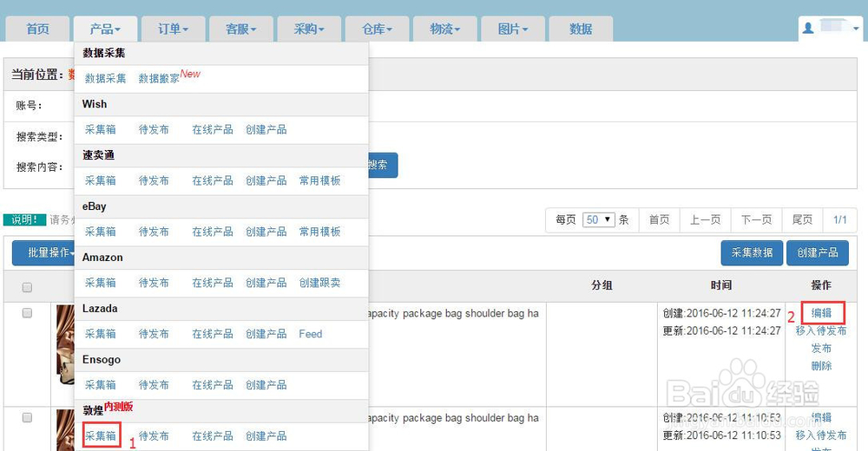Expand the 产品 dropdown menu
Image resolution: width=868 pixels, height=451 pixels.
tap(105, 29)
